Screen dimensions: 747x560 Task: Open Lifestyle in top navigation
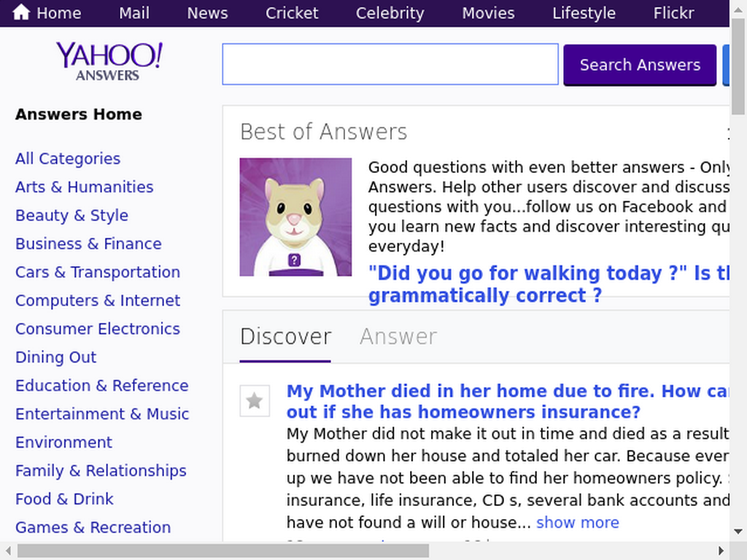(x=584, y=13)
